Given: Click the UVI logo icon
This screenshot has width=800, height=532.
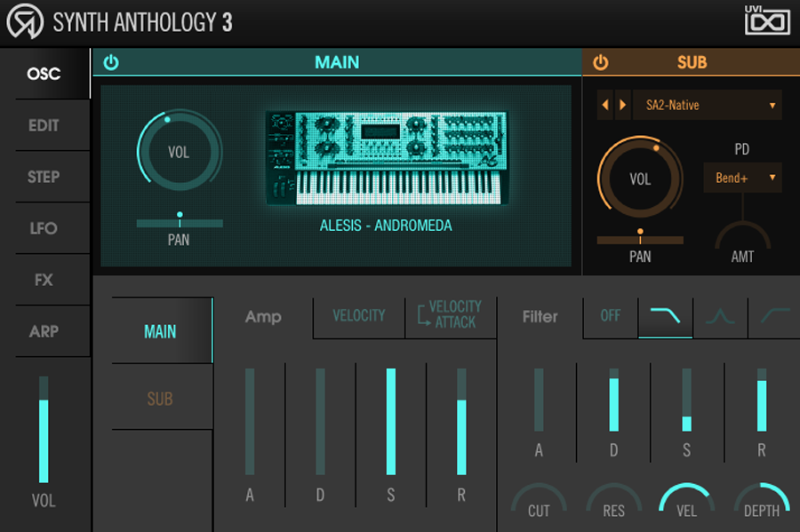Looking at the screenshot, I should pos(767,20).
